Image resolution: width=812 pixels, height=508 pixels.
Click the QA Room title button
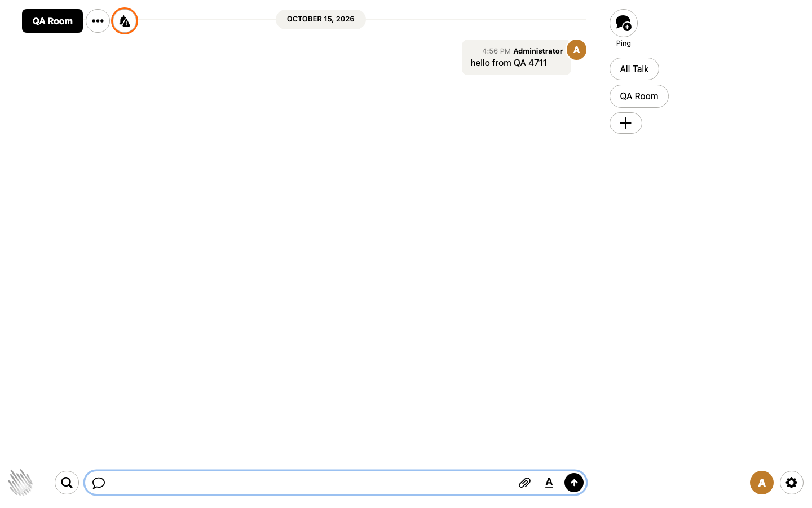coord(52,21)
